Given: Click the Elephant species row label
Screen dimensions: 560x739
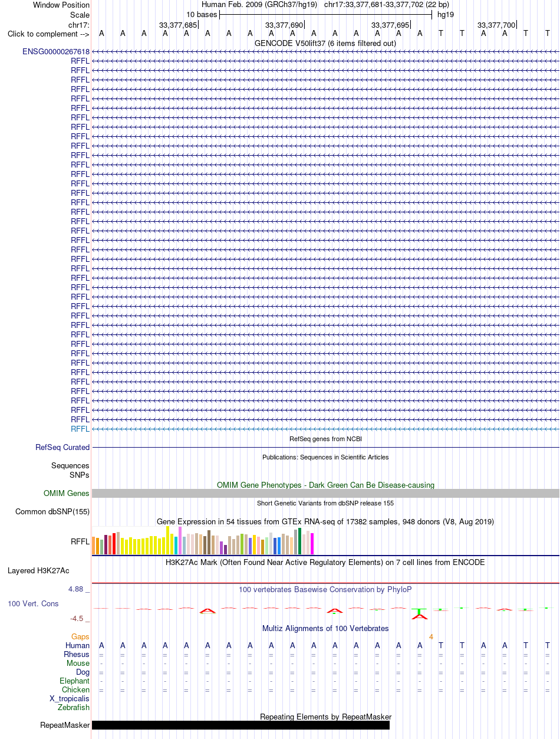Looking at the screenshot, I should pos(75,681).
